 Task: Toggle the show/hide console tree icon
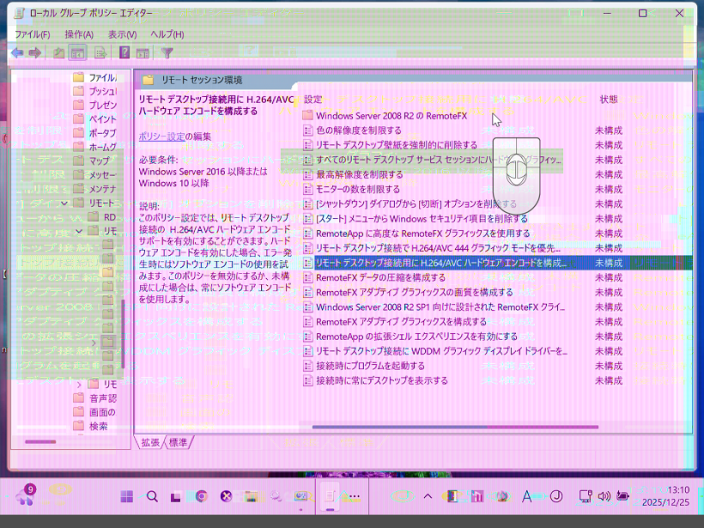[x=78, y=52]
